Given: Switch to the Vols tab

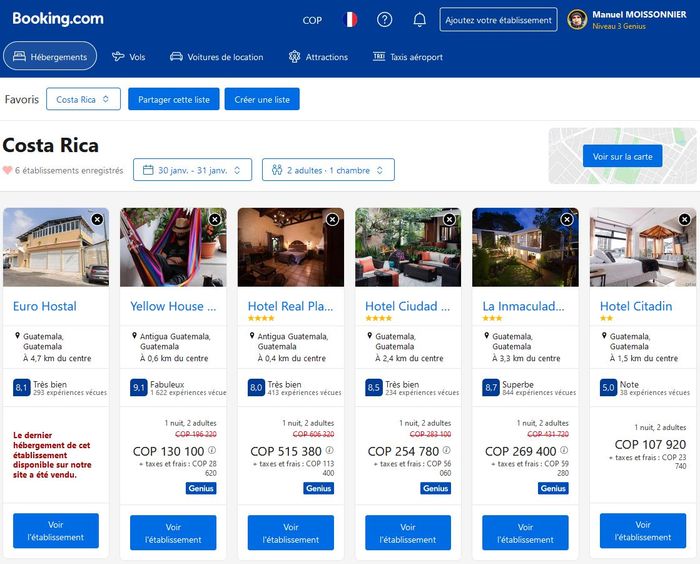Looking at the screenshot, I should pyautogui.click(x=128, y=57).
